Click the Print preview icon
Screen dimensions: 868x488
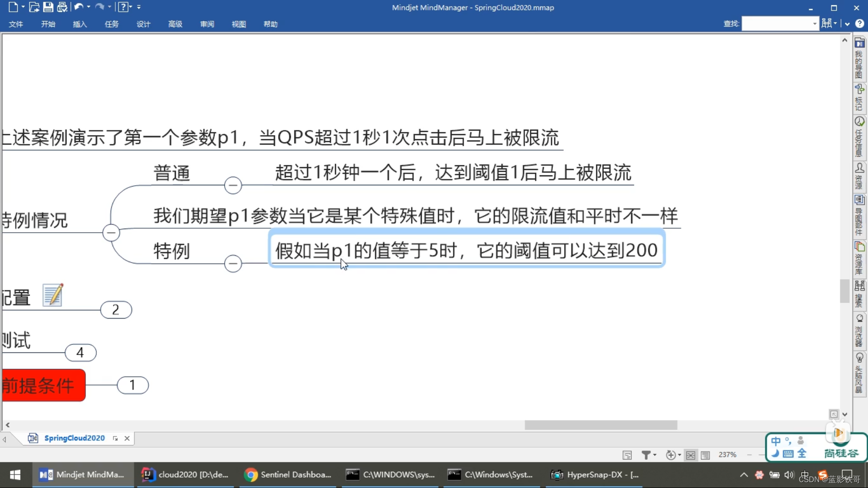(62, 7)
